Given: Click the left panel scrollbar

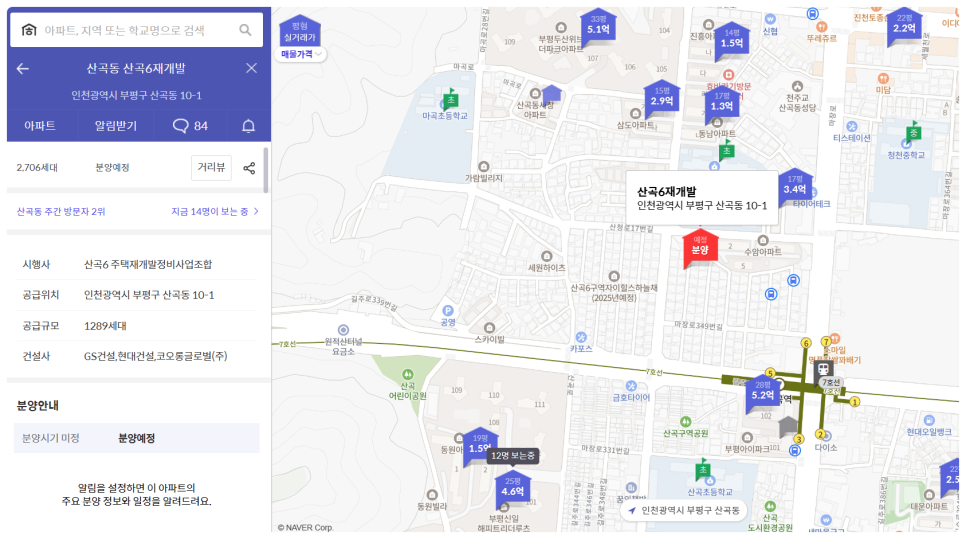Looking at the screenshot, I should point(266,170).
